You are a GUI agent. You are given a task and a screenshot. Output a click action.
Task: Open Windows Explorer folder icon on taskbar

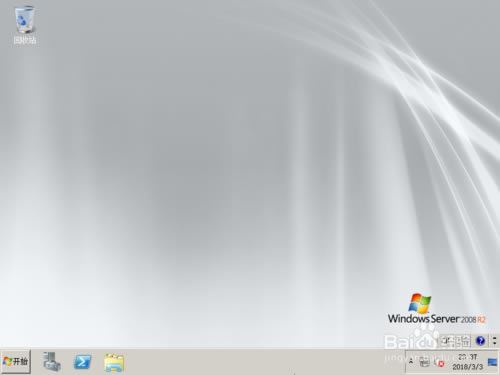[x=114, y=362]
